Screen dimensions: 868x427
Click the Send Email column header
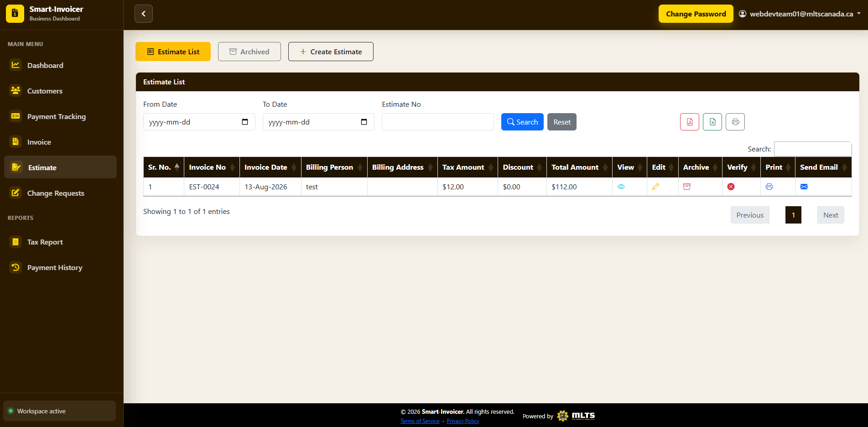[823, 167]
